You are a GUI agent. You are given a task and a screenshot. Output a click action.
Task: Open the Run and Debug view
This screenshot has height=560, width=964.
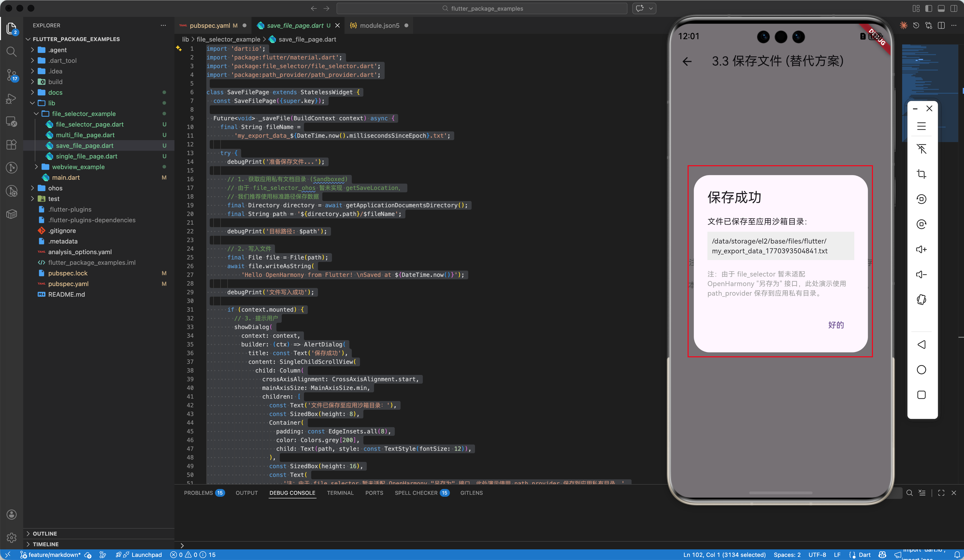[12, 98]
